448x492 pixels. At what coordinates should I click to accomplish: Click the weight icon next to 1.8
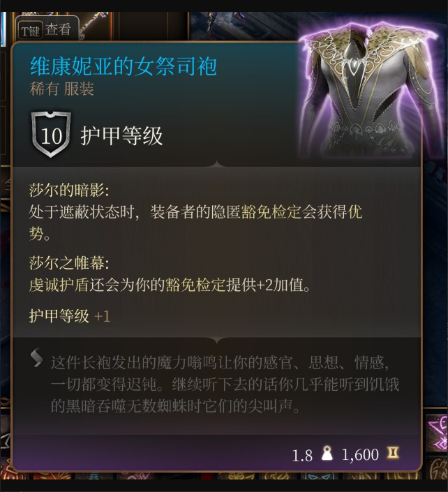click(x=327, y=454)
